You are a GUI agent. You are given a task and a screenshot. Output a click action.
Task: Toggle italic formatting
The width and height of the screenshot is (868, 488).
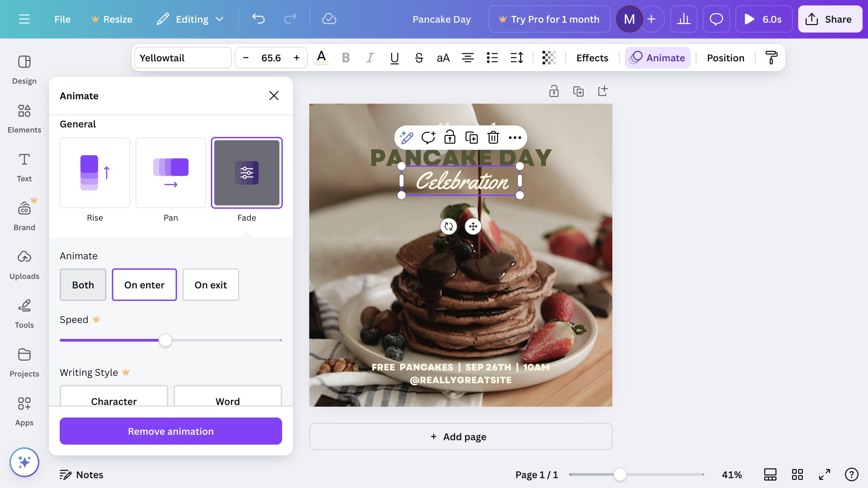370,58
